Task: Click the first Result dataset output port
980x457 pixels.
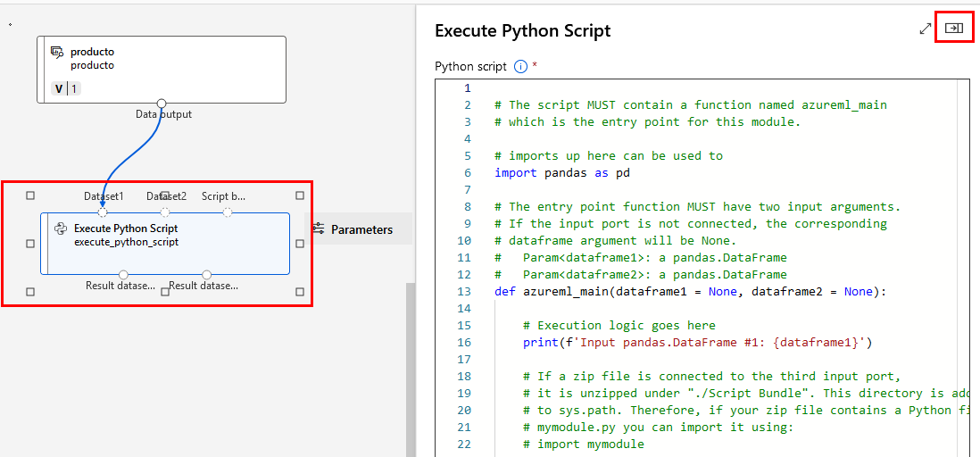Action: (x=123, y=274)
